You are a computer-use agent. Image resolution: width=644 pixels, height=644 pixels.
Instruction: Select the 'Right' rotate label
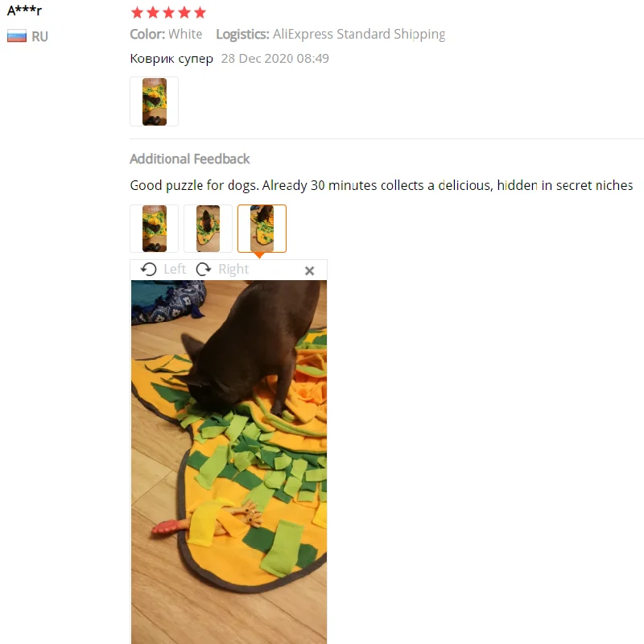tap(233, 269)
